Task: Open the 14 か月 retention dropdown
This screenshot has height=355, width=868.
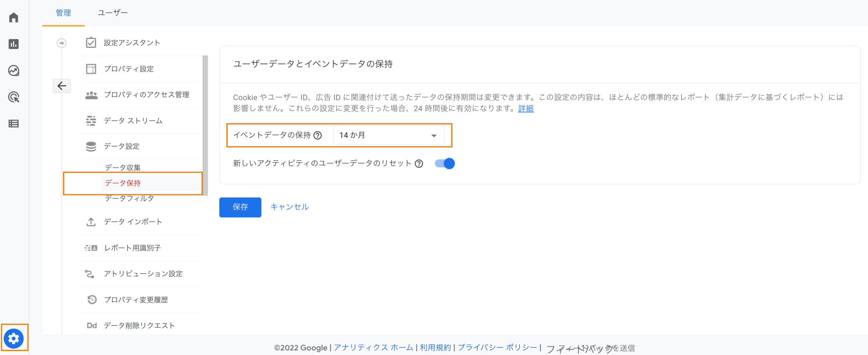Action: click(389, 135)
